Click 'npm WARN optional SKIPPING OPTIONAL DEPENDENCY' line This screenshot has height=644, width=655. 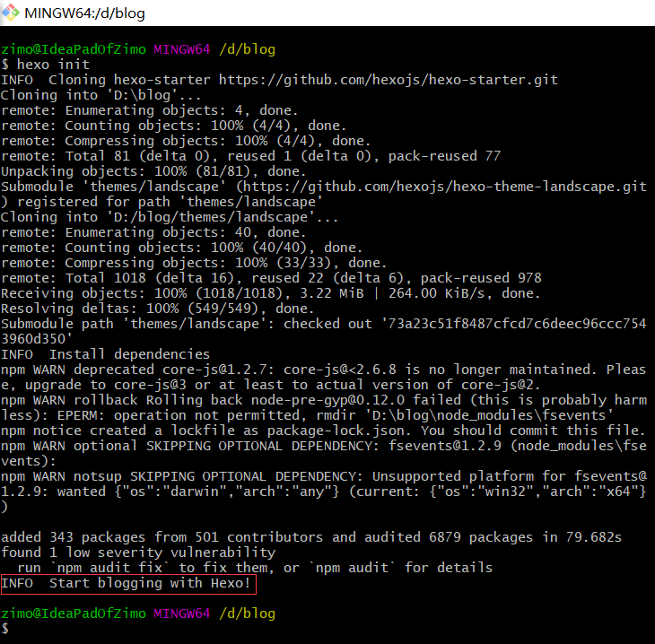324,446
